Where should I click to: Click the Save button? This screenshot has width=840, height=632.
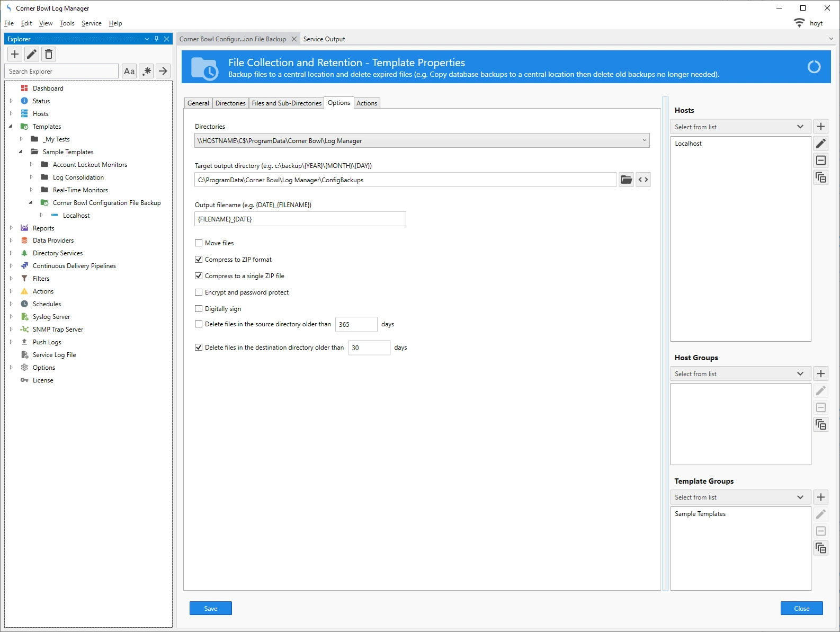[211, 608]
